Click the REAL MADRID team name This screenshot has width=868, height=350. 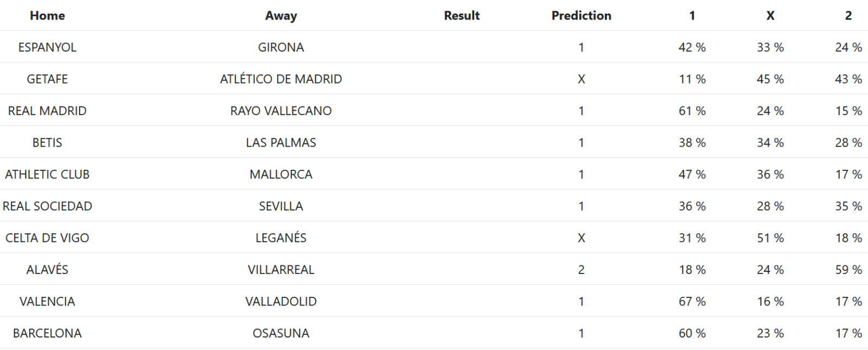click(47, 111)
